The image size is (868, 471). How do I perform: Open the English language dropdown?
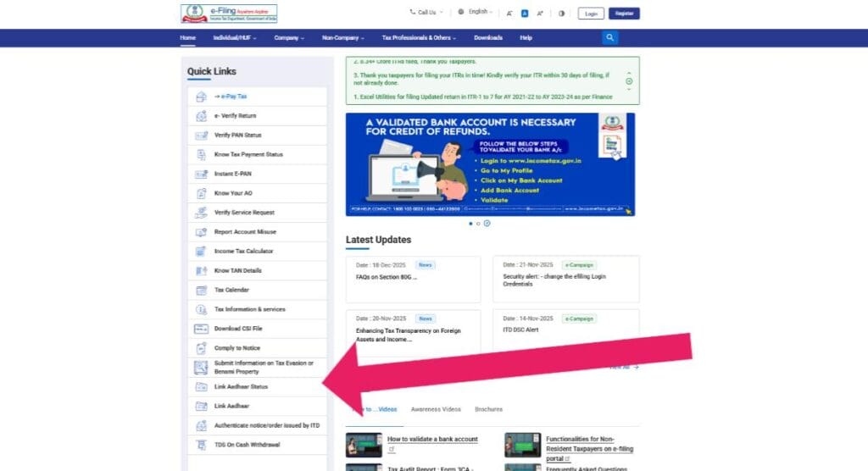coord(476,13)
